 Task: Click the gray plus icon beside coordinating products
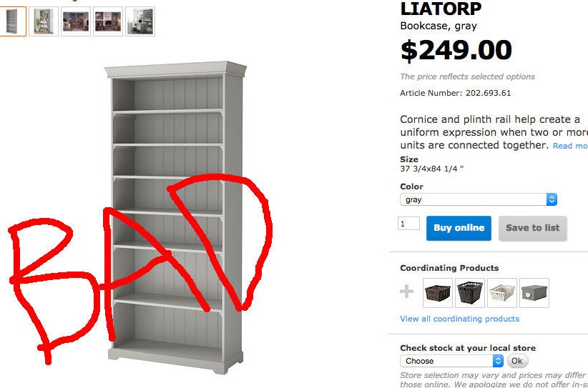pos(406,292)
